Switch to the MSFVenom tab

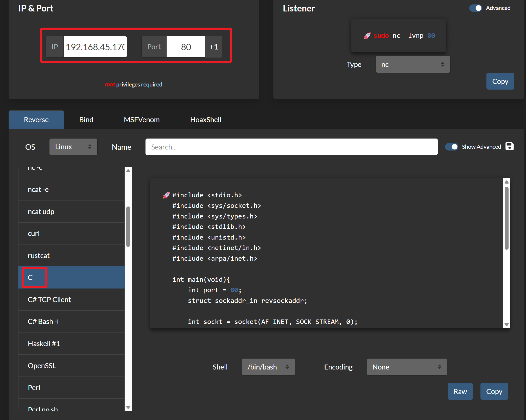coord(142,120)
